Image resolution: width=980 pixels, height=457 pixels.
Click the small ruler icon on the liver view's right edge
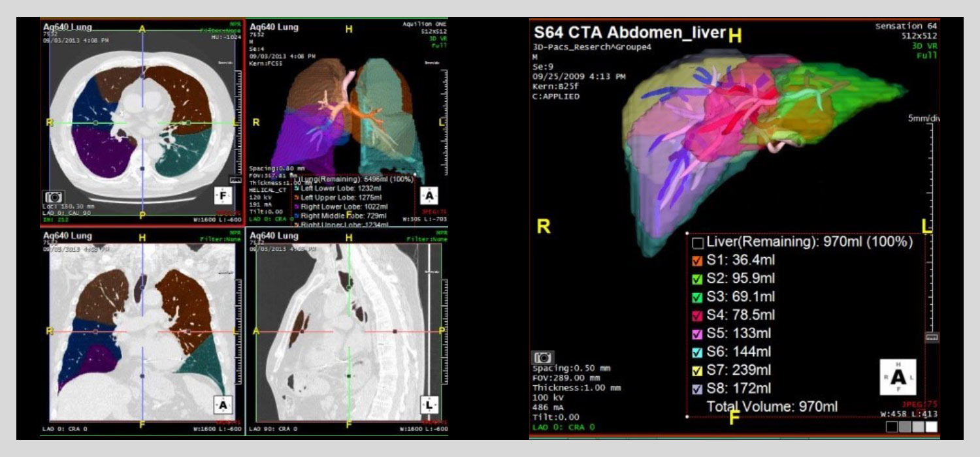(x=932, y=338)
